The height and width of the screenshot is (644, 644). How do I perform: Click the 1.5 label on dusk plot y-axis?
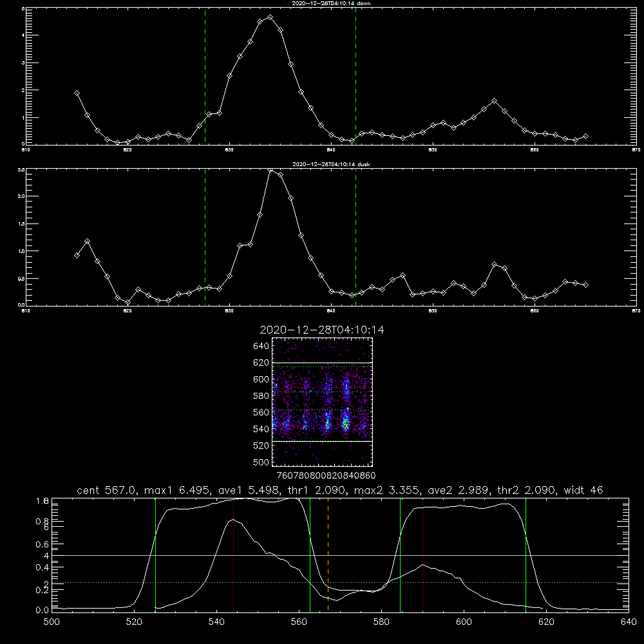pyautogui.click(x=21, y=224)
